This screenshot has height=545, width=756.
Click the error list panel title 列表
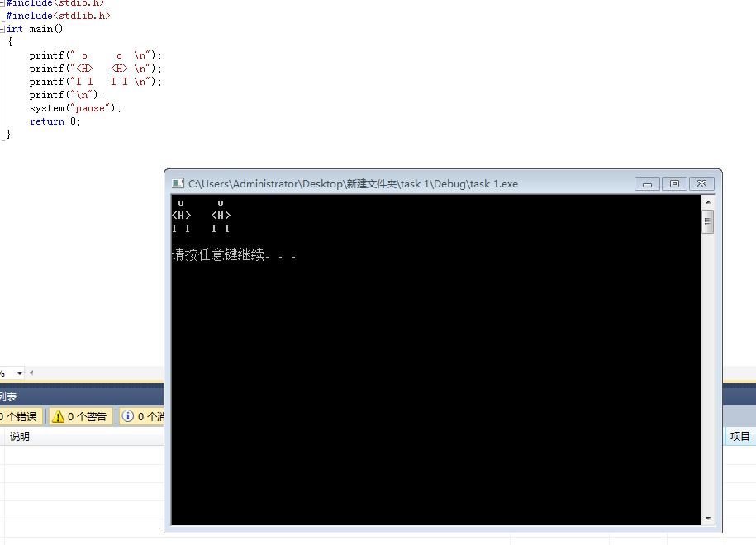click(8, 396)
